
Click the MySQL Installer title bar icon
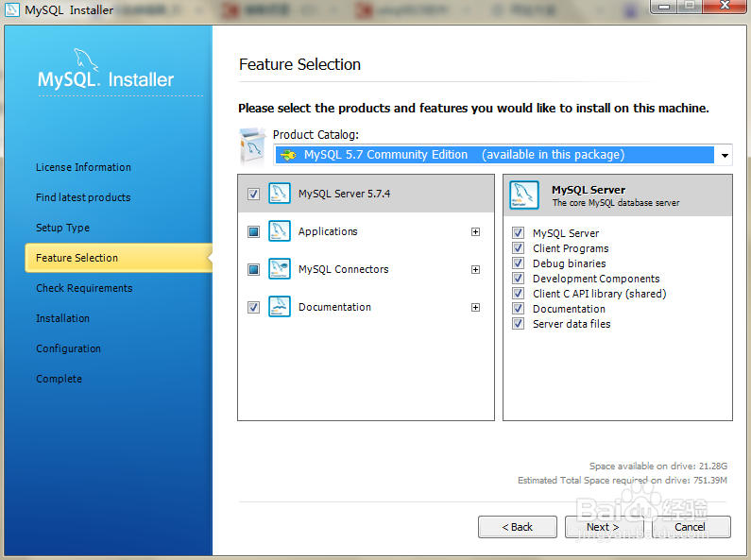point(12,9)
